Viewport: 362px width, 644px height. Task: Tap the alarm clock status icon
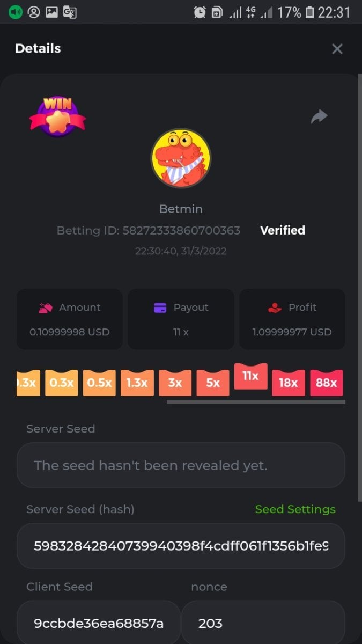tap(200, 12)
